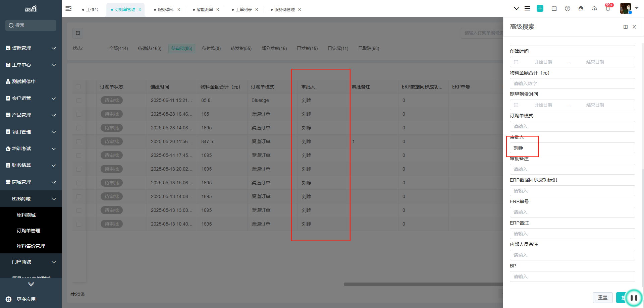Focus the ERP单号 input in search panel
Screen dimensions: 644x308
(573, 212)
